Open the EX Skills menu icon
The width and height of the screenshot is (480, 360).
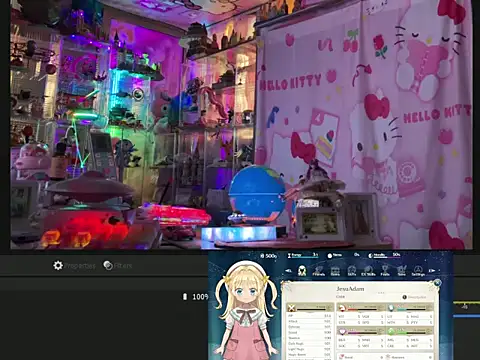368,271
